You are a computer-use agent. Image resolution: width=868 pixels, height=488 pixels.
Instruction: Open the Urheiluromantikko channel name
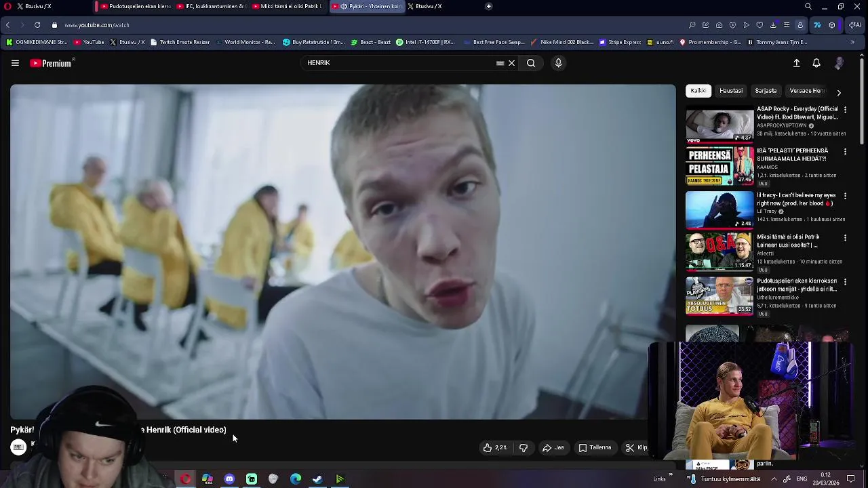pyautogui.click(x=778, y=297)
